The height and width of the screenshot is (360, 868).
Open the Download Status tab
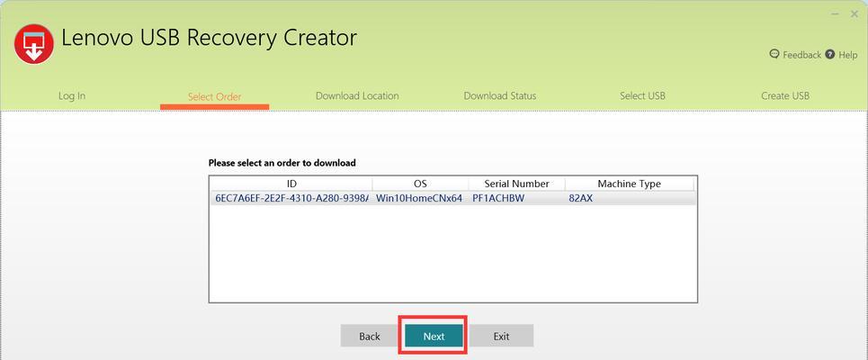pyautogui.click(x=500, y=95)
